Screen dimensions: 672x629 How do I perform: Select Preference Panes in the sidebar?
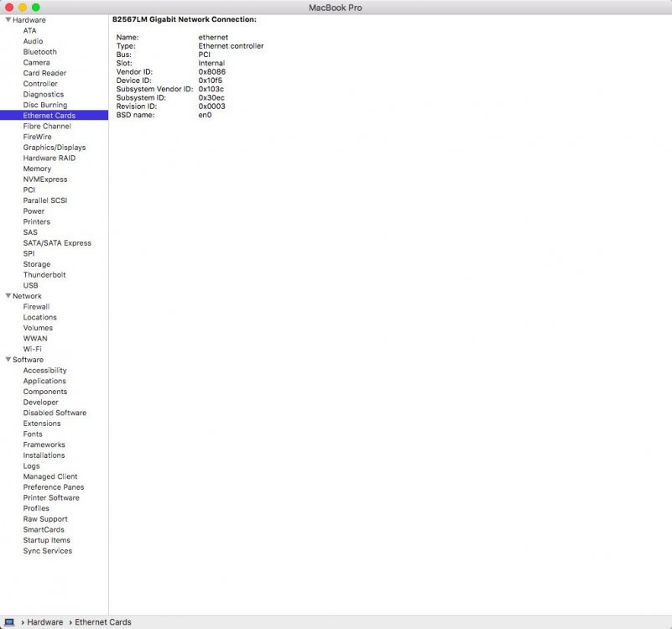click(x=54, y=487)
